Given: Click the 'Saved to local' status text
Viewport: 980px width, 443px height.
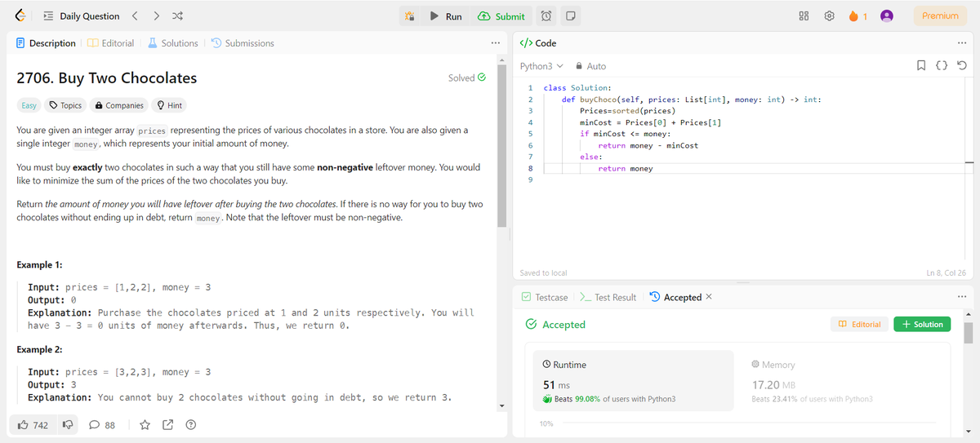Looking at the screenshot, I should [543, 272].
